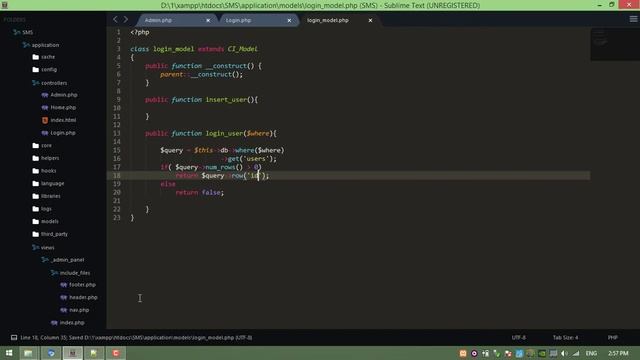The width and height of the screenshot is (640, 360).
Task: Click the folder icon beside libraries
Action: point(36,196)
